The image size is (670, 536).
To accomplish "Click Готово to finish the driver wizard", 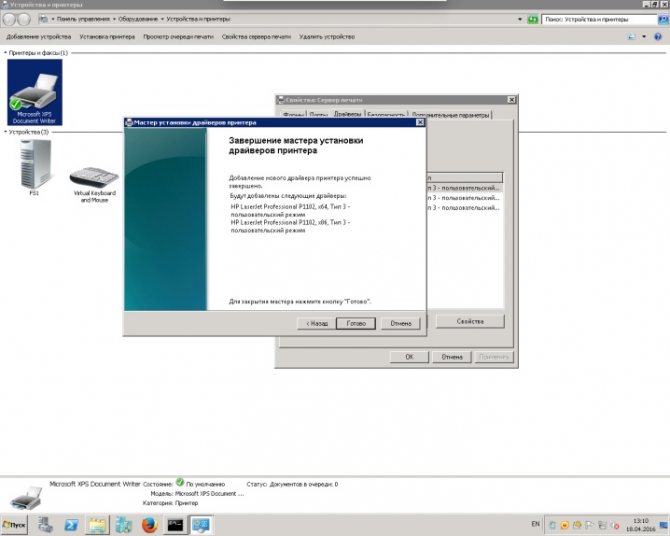I will 356,323.
